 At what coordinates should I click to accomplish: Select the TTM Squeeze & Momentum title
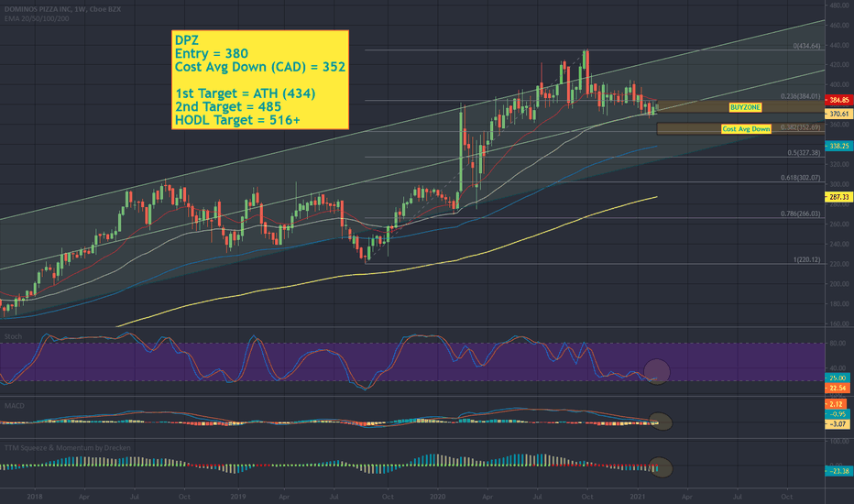click(68, 448)
